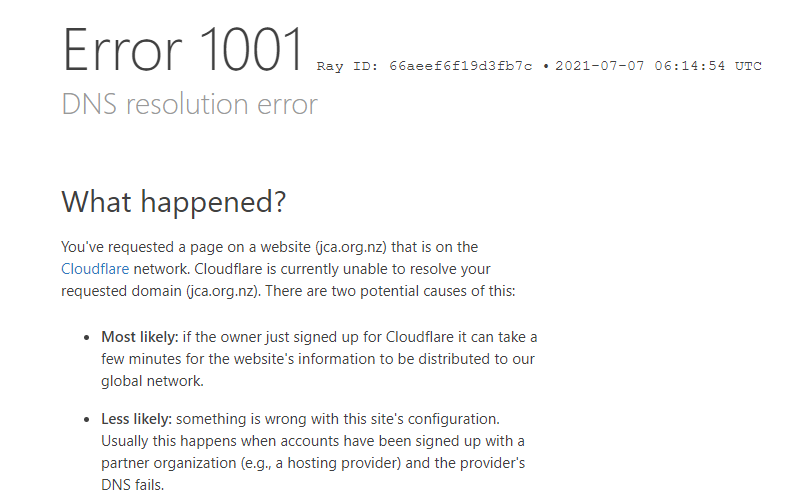Click the partner organization text
Screen dimensions: 787x501
point(169,463)
